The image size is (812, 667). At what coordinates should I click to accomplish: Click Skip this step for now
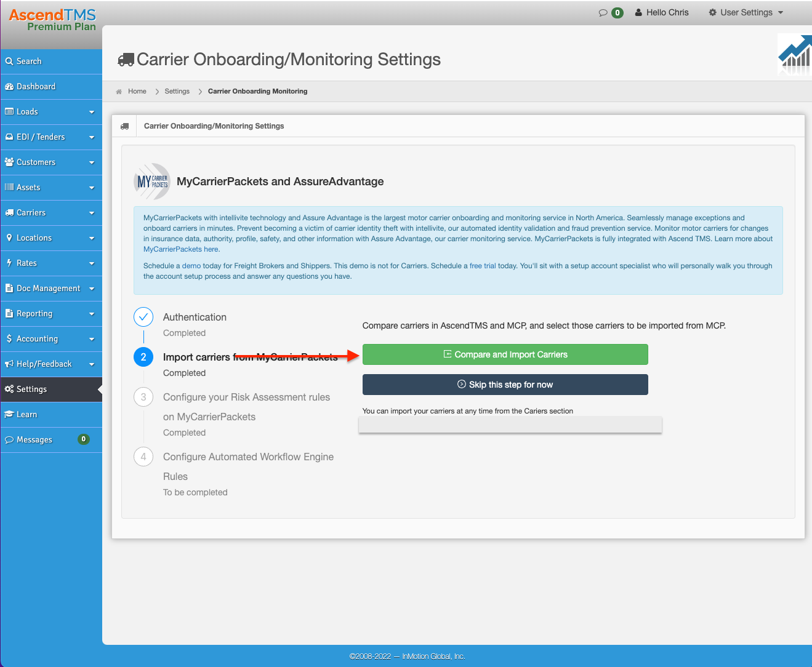click(x=505, y=385)
